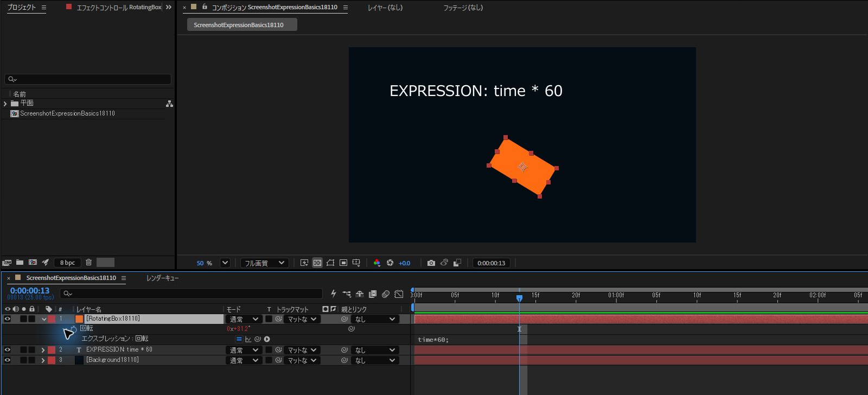This screenshot has width=868, height=395.
Task: Click the live update lightning icon in timeline
Action: pyautogui.click(x=334, y=294)
